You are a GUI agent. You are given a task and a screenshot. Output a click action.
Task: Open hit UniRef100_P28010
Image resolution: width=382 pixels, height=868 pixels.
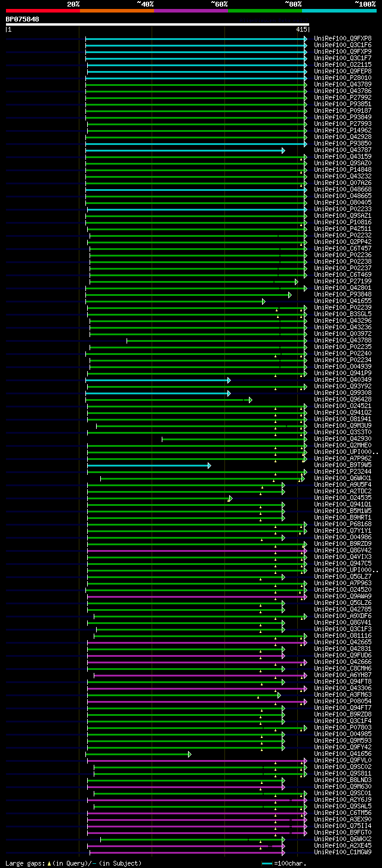tap(343, 78)
